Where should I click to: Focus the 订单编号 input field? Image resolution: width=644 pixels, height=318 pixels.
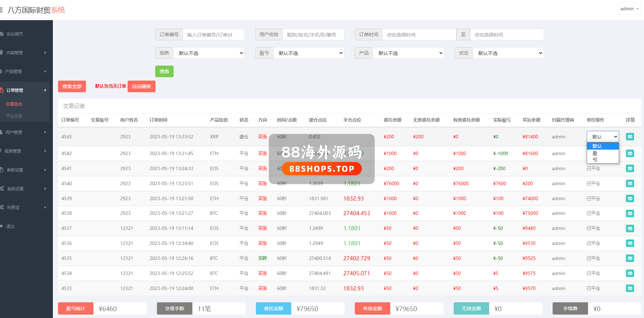(x=214, y=34)
